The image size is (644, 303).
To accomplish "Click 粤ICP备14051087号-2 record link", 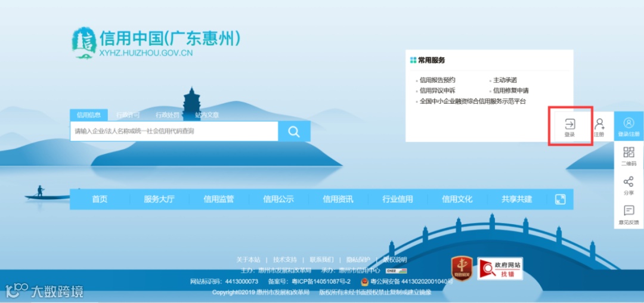I will (321, 282).
